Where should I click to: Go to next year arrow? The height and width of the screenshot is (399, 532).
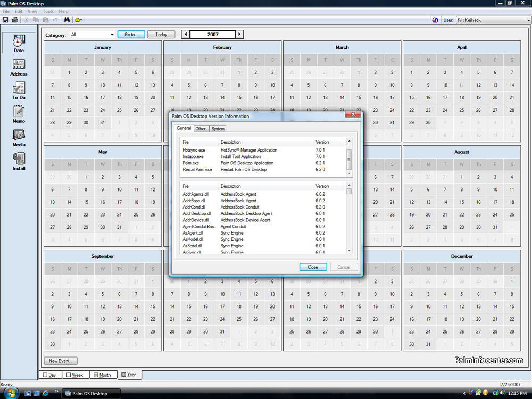[239, 34]
